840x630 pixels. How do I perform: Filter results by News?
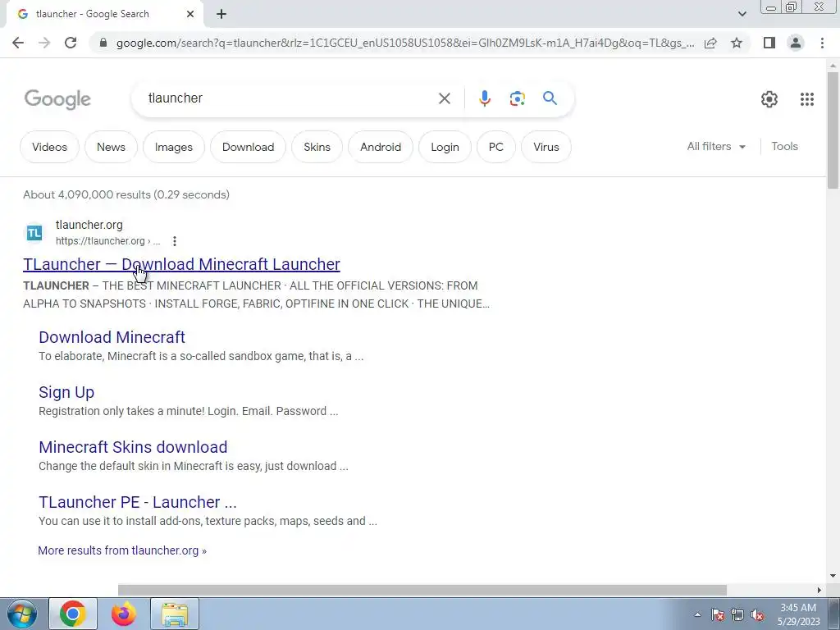(x=111, y=147)
